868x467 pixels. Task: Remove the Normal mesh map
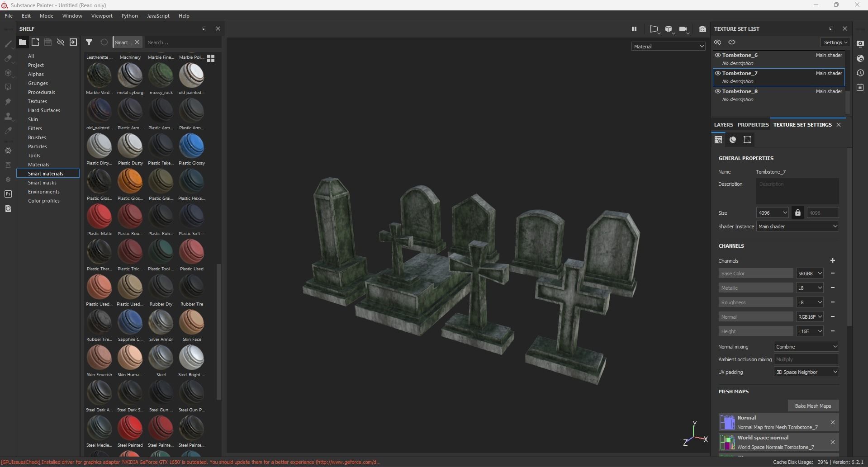(x=832, y=422)
